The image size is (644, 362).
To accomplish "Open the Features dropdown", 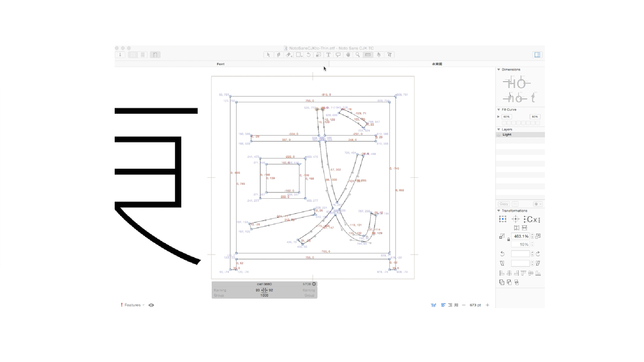I will click(133, 305).
